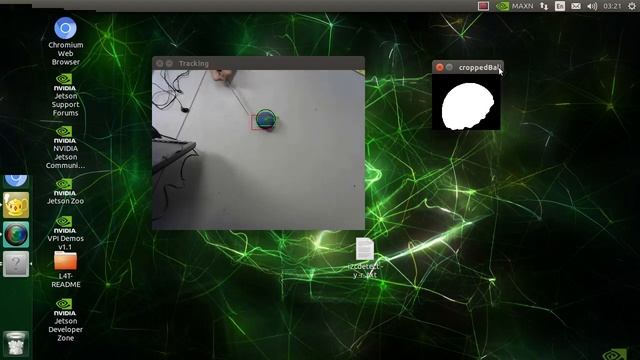Open the Trash in the launcher
The image size is (640, 360).
(x=16, y=344)
